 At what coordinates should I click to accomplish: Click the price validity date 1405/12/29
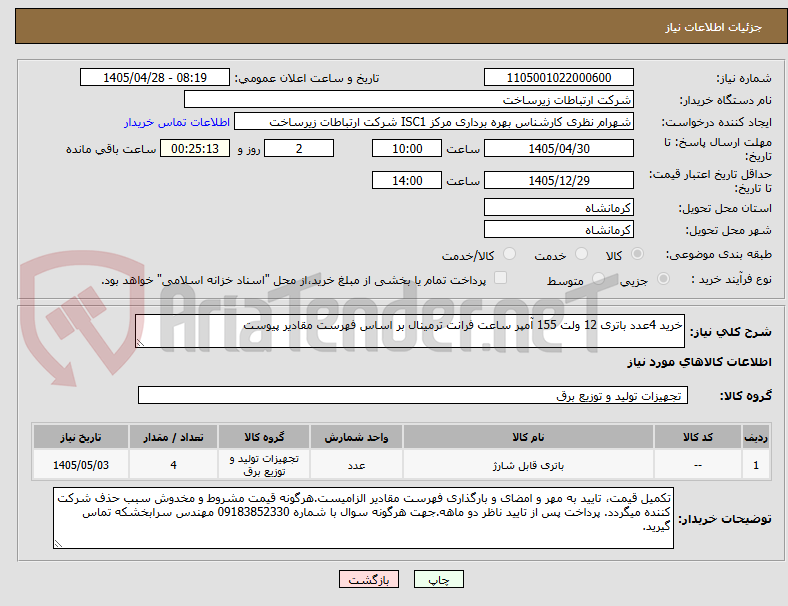pyautogui.click(x=559, y=180)
